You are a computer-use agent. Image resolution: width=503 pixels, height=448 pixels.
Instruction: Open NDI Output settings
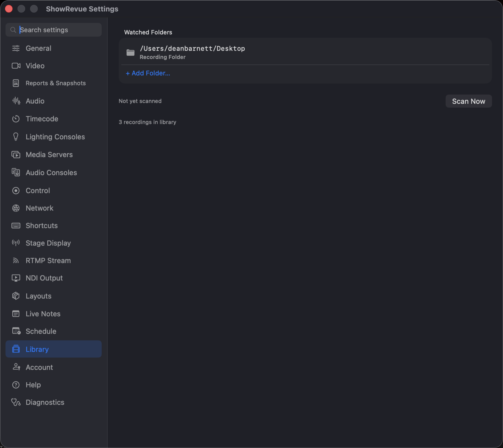[x=53, y=278]
